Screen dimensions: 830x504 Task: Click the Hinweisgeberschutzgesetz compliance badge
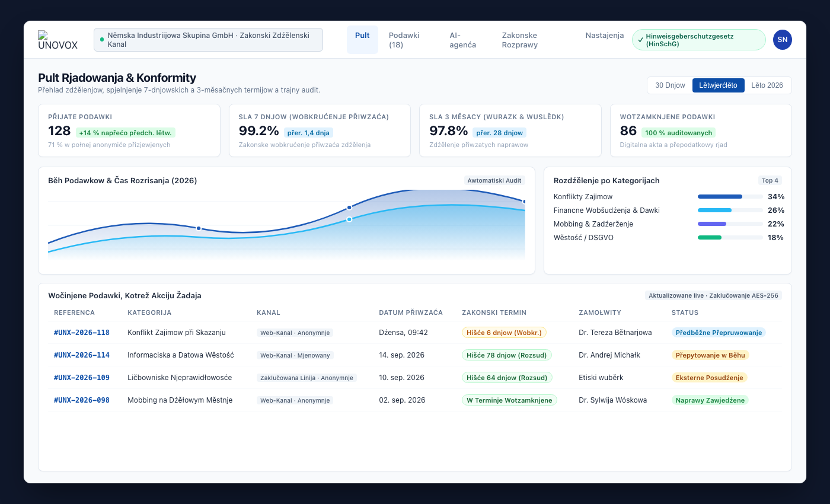tap(698, 40)
